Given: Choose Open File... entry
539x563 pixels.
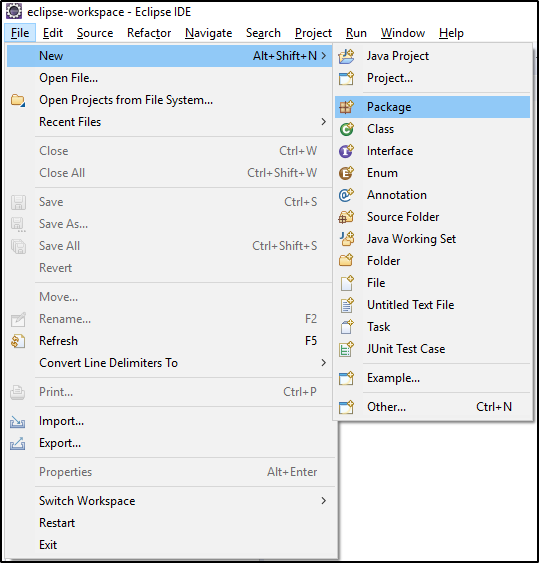Looking at the screenshot, I should (169, 78).
